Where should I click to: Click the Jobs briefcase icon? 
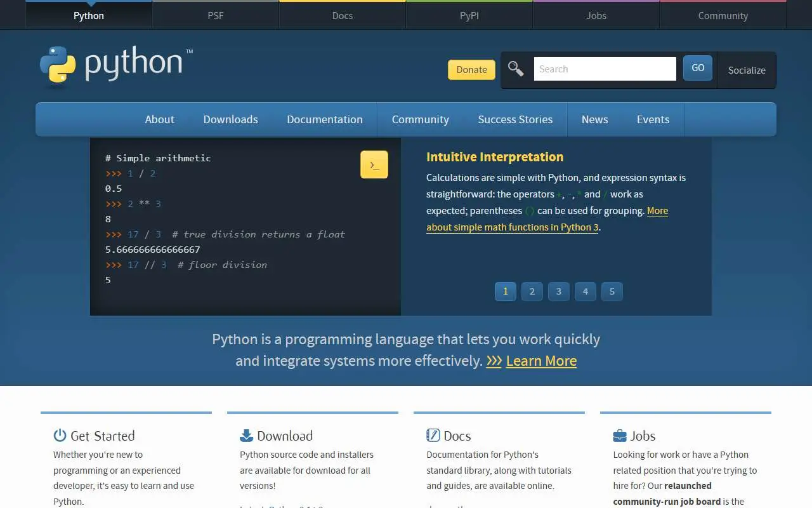[x=620, y=436]
